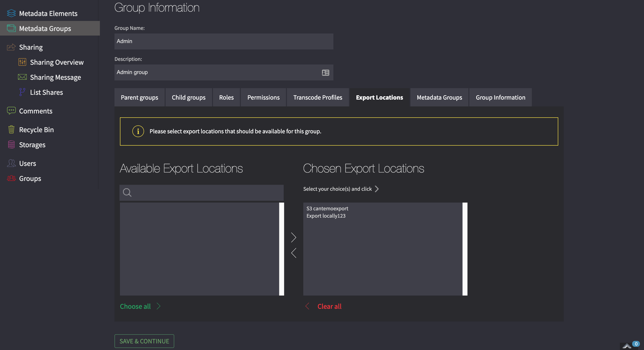Viewport: 644px width, 350px height.
Task: Click the blue notification counter badge
Action: click(636, 344)
